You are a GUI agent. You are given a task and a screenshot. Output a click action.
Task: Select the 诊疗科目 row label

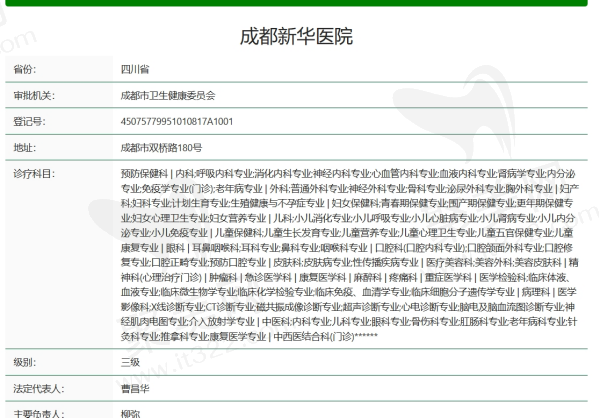pyautogui.click(x=34, y=173)
